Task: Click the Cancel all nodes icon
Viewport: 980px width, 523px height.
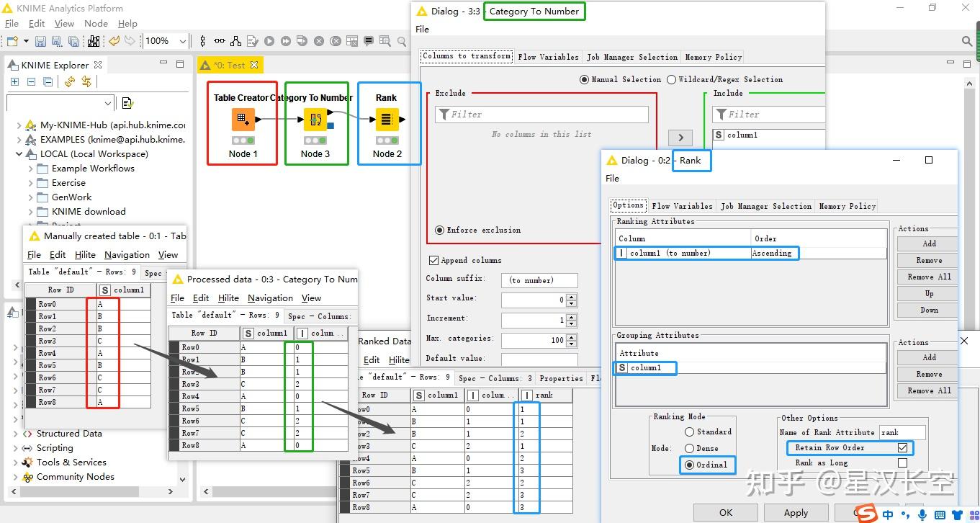Action: point(335,42)
